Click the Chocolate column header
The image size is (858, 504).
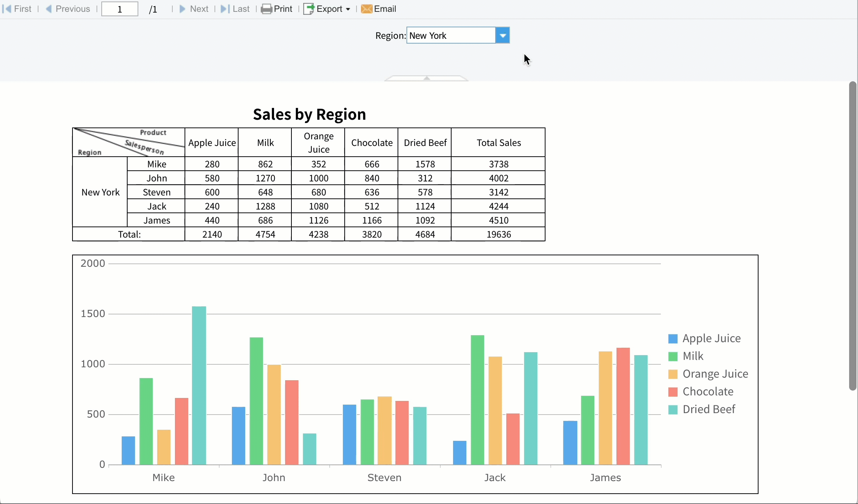tap(372, 143)
